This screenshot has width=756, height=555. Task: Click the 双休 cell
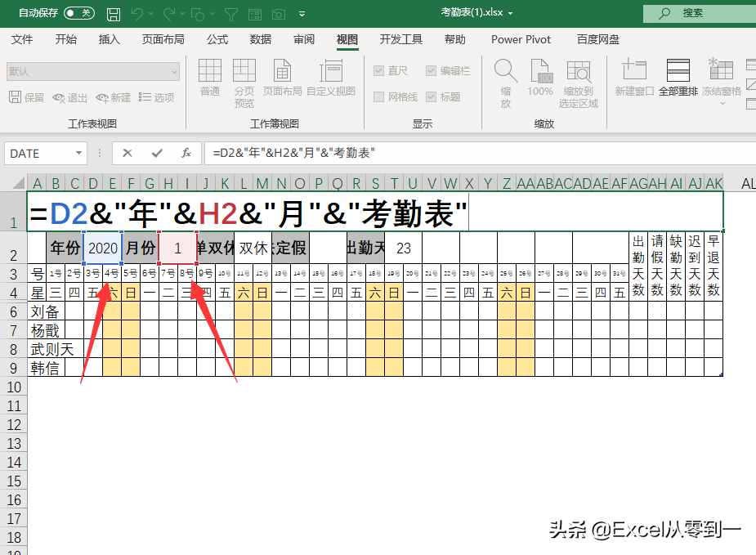pyautogui.click(x=253, y=248)
